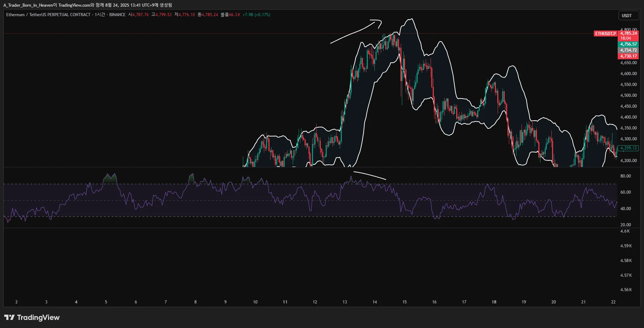Click the 1시간 timeframe in chart title
The image size is (644, 328).
tap(100, 15)
